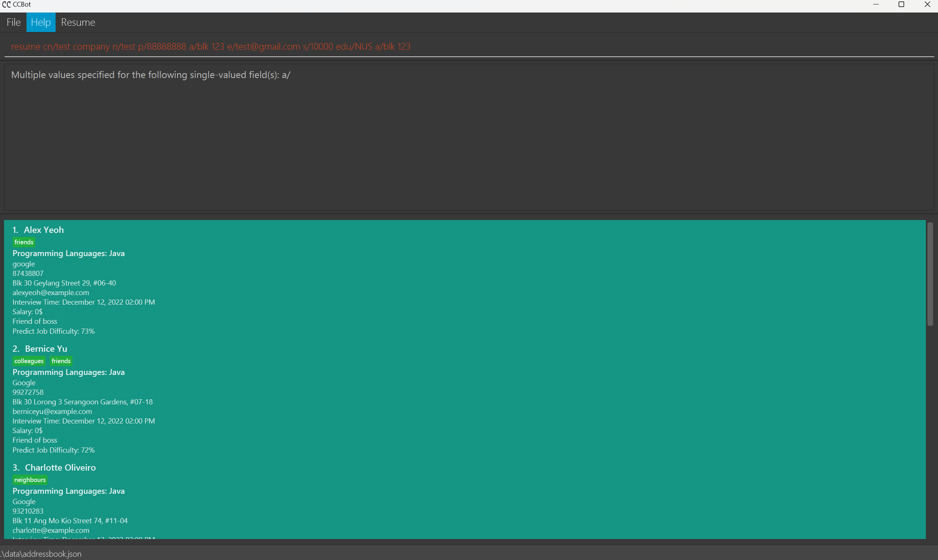
Task: Open the Resume menu
Action: coord(78,22)
